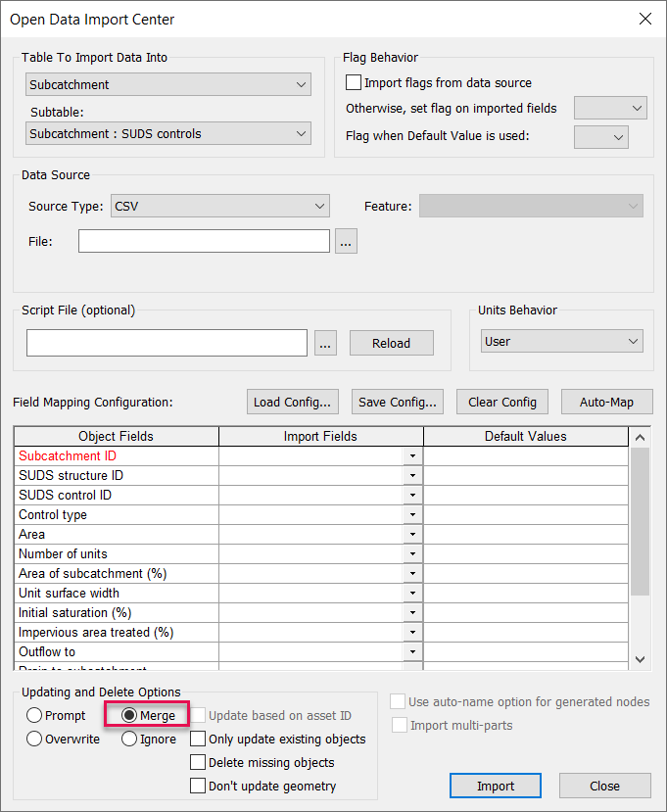Enable Don't update geometry
This screenshot has height=812, width=667.
(x=198, y=786)
